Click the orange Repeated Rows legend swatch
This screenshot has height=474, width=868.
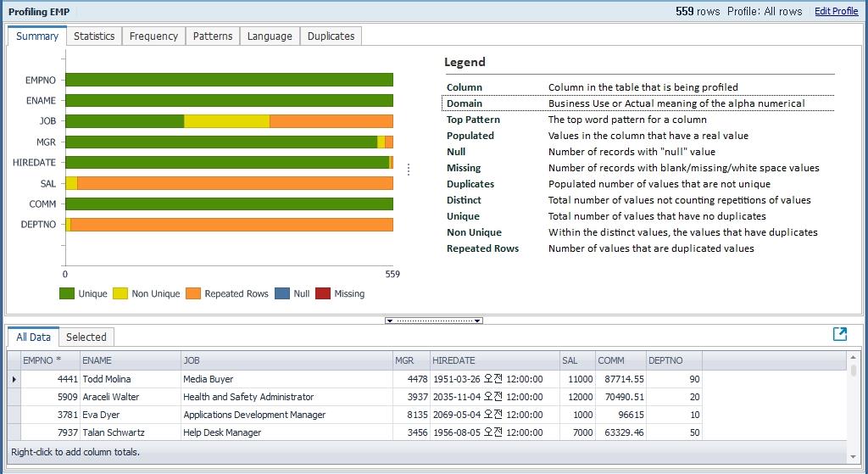(193, 293)
